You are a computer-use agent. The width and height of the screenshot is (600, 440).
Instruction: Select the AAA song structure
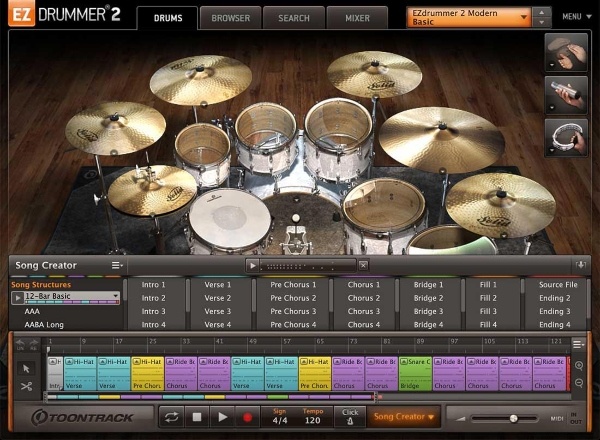32,311
